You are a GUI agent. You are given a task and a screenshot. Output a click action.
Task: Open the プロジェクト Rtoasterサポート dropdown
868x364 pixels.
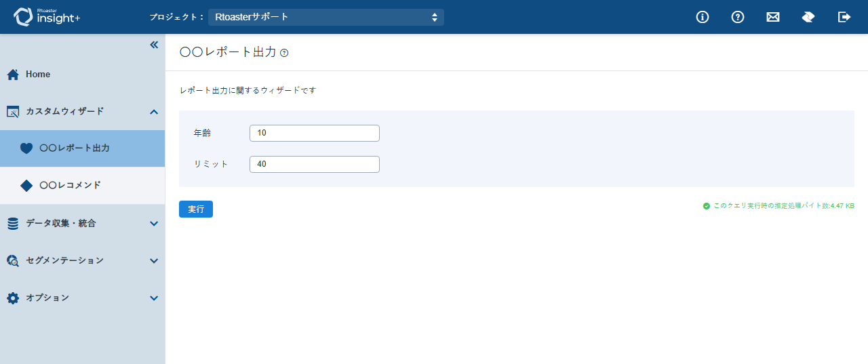(x=326, y=17)
